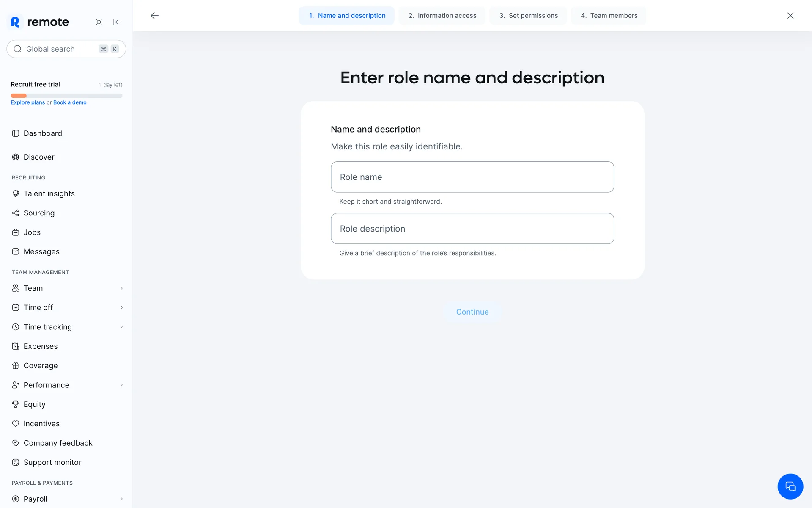Screen dimensions: 812x508
Task: Go back using the left arrow
Action: click(155, 16)
